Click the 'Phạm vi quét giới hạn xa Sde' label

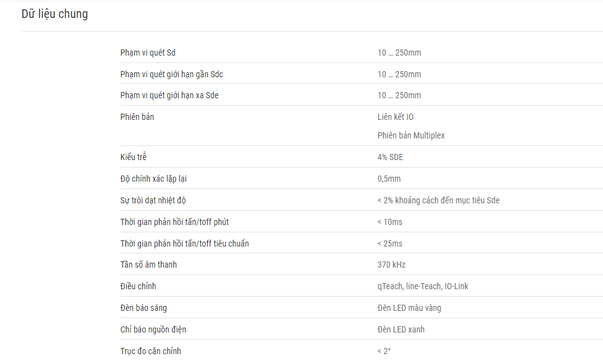[169, 95]
